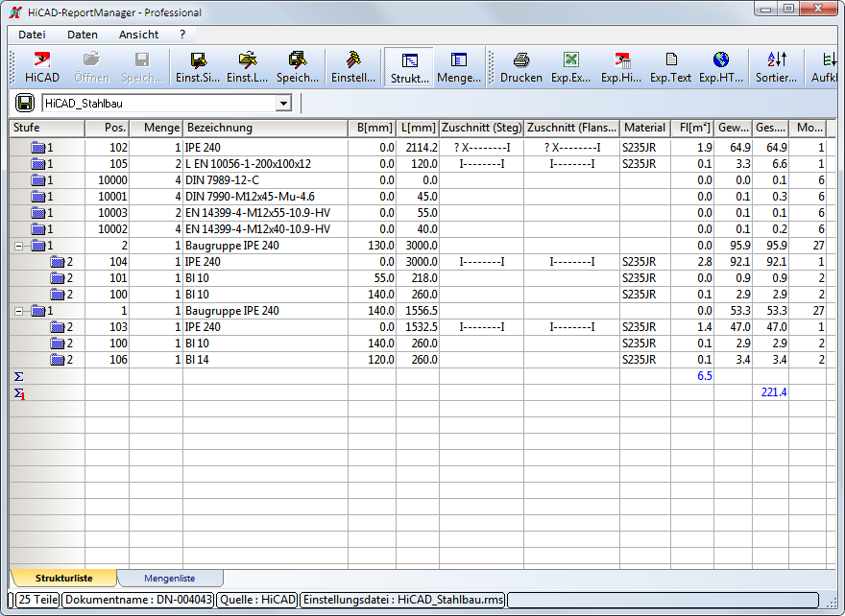Switch to the Mengenliste tab
The image size is (845, 616).
(x=169, y=578)
